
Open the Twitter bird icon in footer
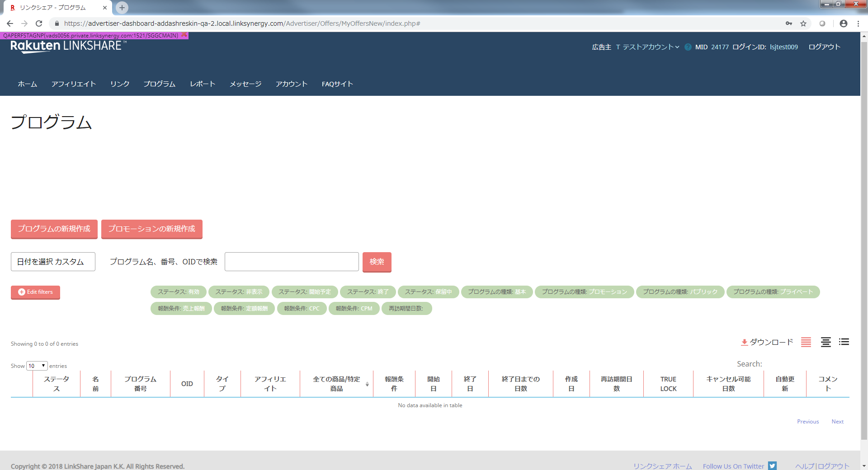point(772,465)
